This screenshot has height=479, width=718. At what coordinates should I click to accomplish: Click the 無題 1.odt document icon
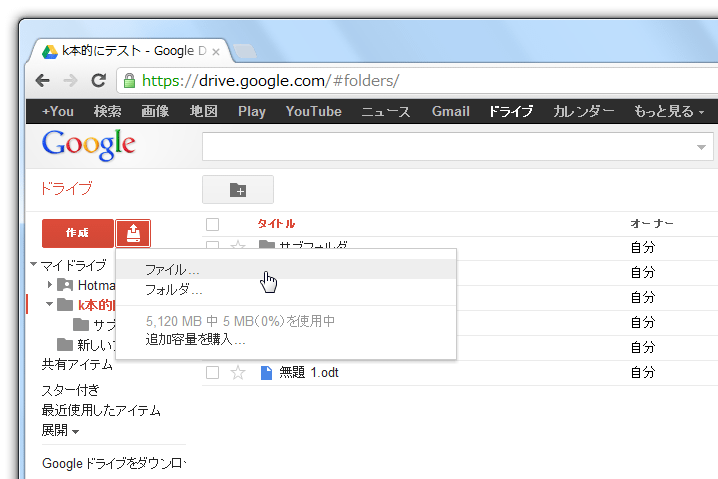point(267,373)
